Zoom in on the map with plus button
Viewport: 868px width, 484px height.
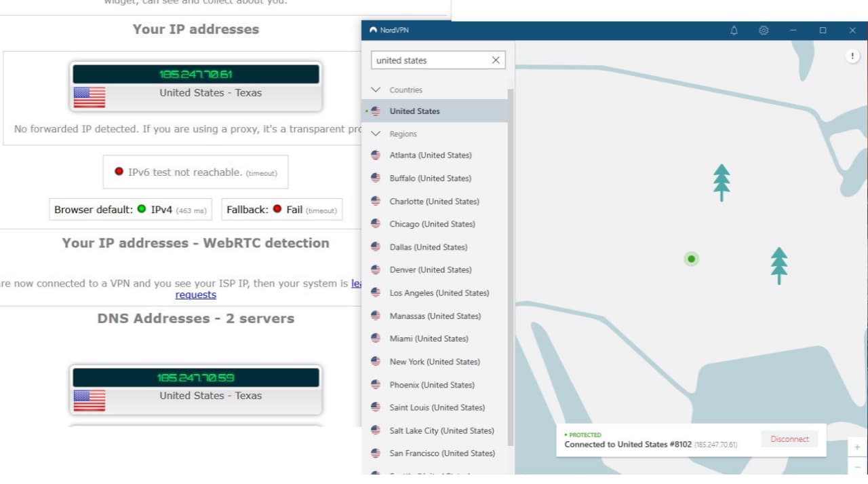[857, 447]
